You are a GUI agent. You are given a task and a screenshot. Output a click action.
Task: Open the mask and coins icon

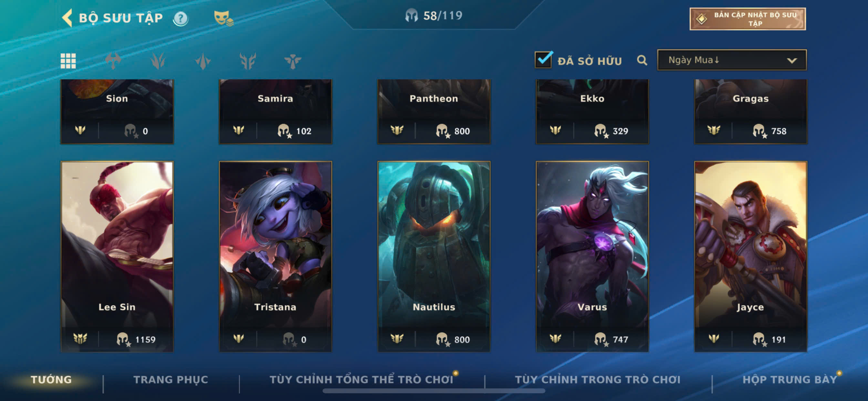(x=223, y=18)
